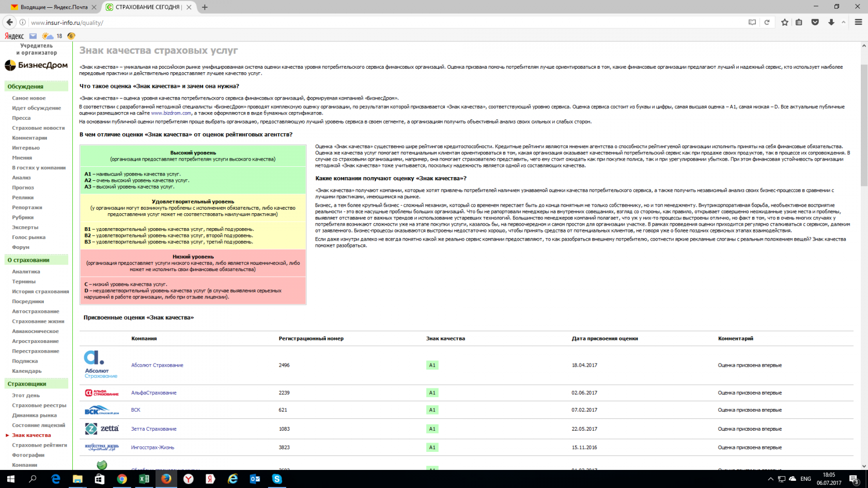Click the address bar URL field

pyautogui.click(x=382, y=22)
